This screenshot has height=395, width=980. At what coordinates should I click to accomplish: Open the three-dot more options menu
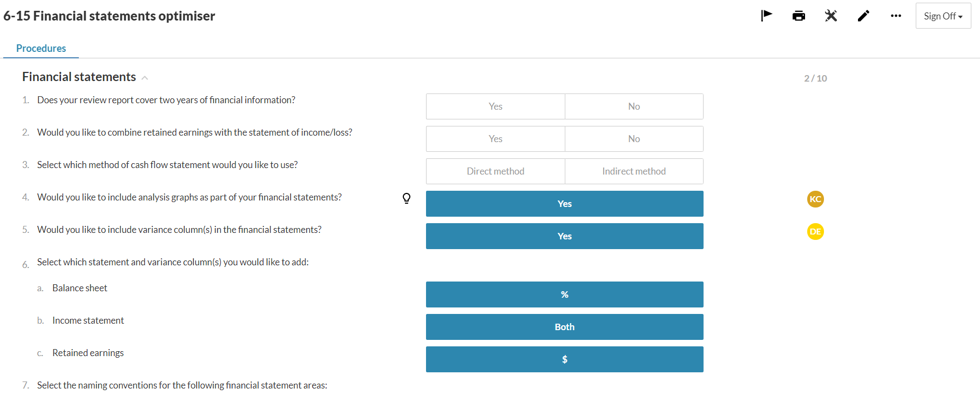coord(896,16)
